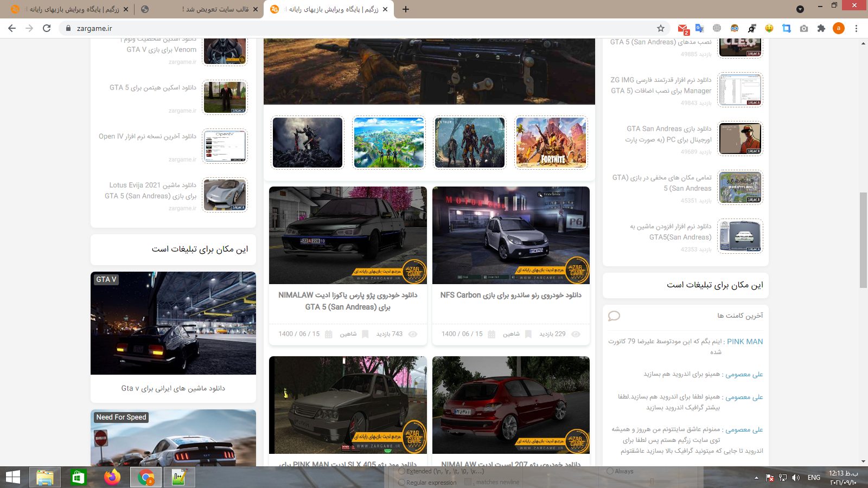Image resolution: width=868 pixels, height=488 pixels.
Task: Open the Peugeot Pars NIMALAW post title
Action: point(348,301)
